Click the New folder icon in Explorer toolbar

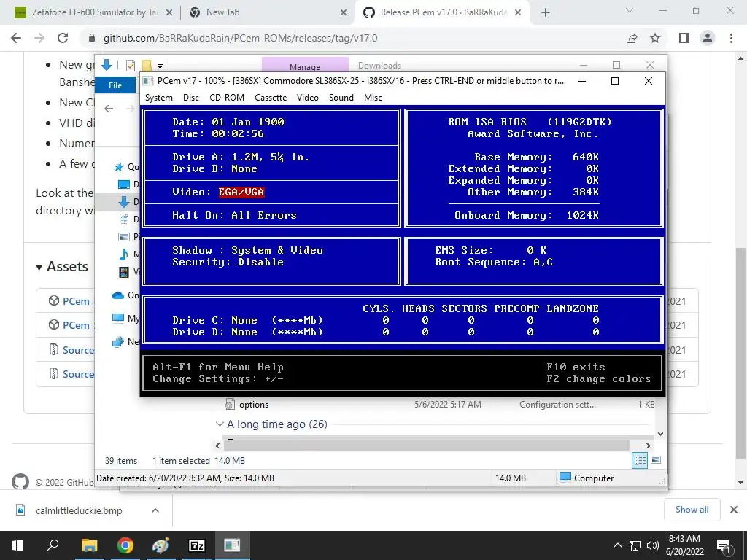[147, 66]
